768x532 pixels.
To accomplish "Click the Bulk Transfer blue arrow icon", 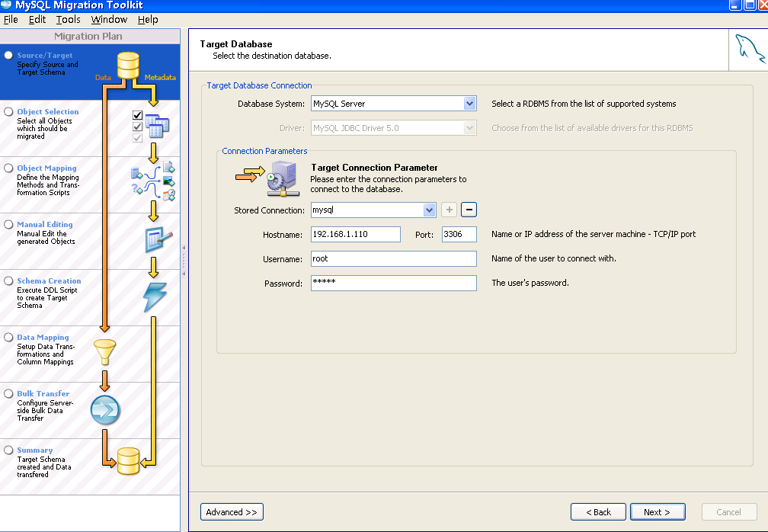I will (x=105, y=409).
